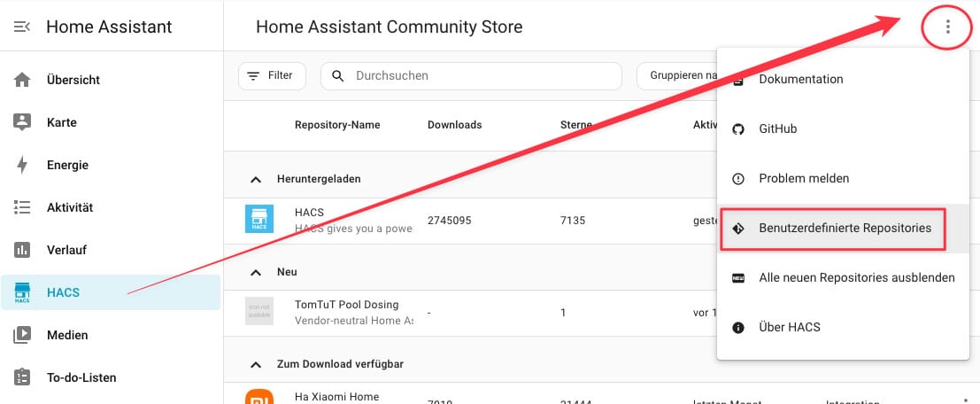Open the Gruppieren nach dropdown
This screenshot has height=404, width=980.
click(677, 76)
